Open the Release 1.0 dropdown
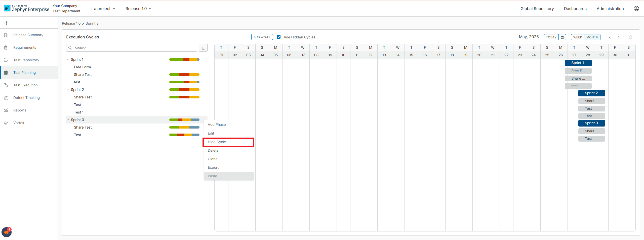644x240 pixels. click(x=138, y=8)
